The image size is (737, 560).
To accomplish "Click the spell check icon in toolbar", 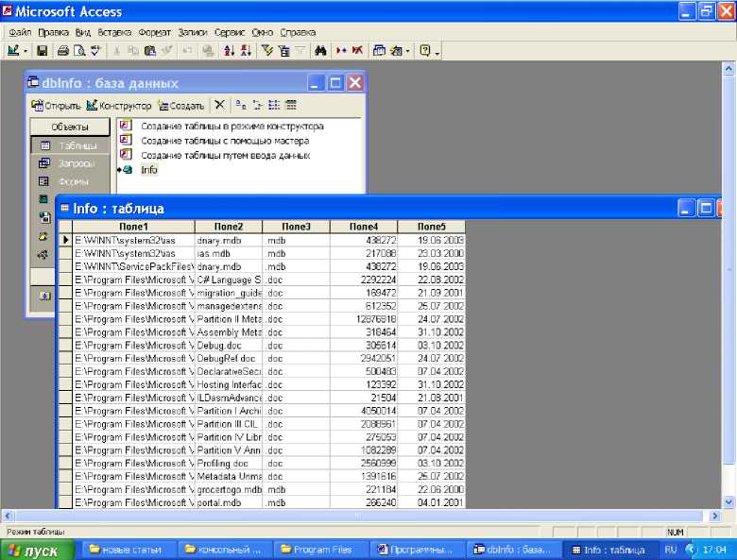I will pos(94,50).
